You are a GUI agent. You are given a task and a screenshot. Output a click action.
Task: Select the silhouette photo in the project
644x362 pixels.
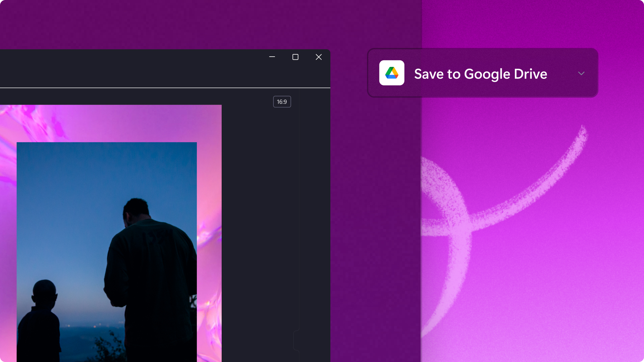107,251
